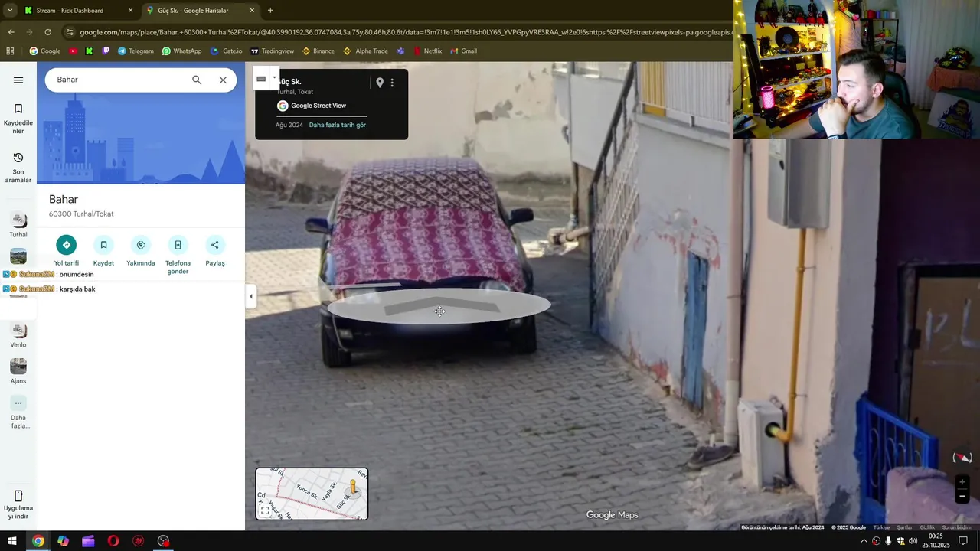Open site information icon in address bar

[70, 32]
